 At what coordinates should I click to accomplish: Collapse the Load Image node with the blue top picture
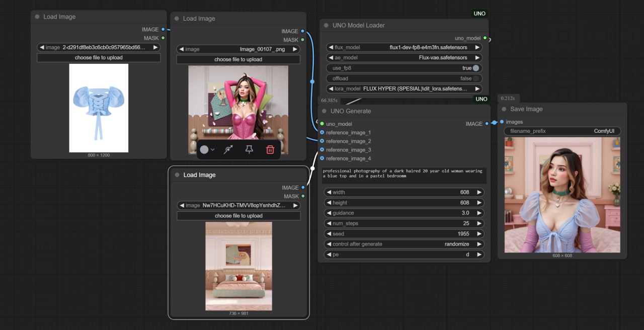tap(37, 17)
